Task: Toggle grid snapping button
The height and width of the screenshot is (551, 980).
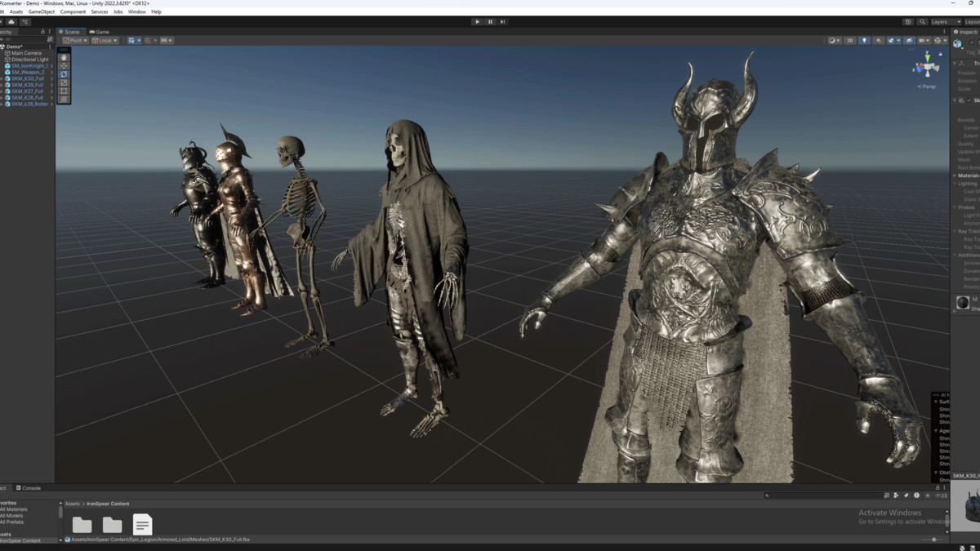Action: click(149, 40)
